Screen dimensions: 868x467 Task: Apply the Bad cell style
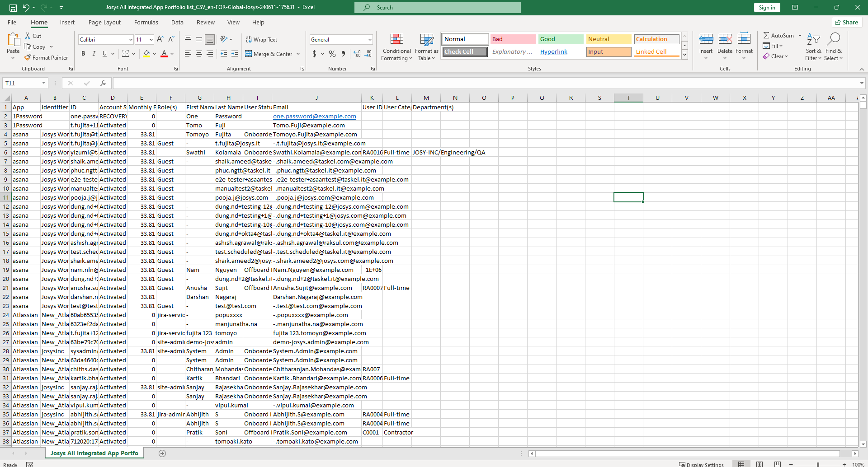click(513, 39)
